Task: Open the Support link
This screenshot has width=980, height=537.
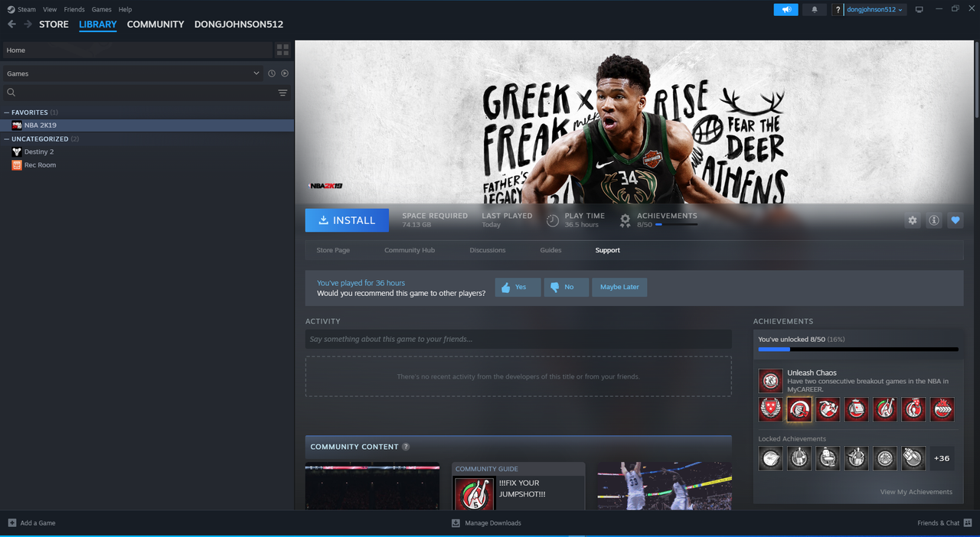Action: [x=608, y=250]
